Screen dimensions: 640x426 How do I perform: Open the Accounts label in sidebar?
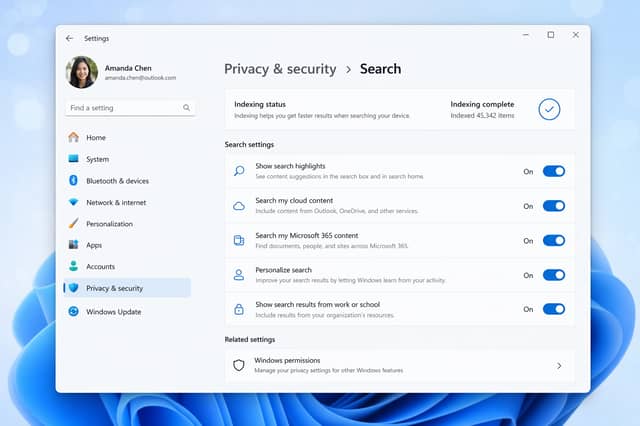[x=100, y=266]
